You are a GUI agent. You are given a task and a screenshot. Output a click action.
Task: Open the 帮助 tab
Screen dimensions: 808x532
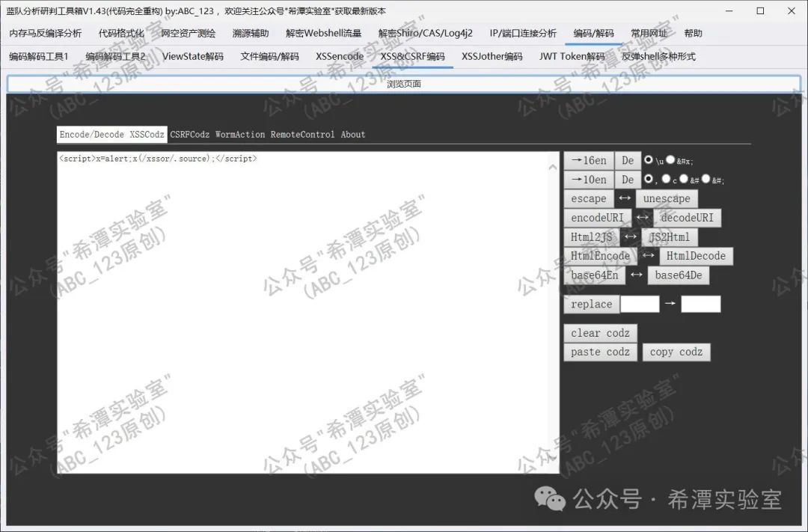click(693, 33)
